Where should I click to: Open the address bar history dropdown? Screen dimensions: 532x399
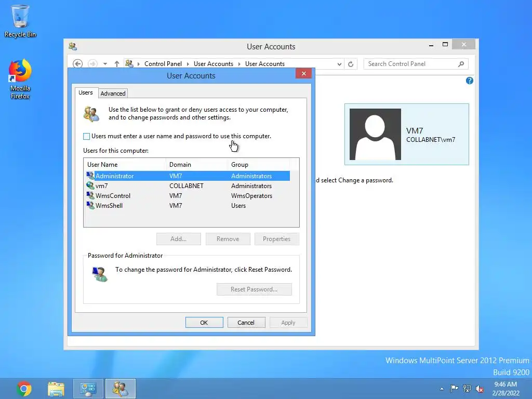(x=339, y=64)
